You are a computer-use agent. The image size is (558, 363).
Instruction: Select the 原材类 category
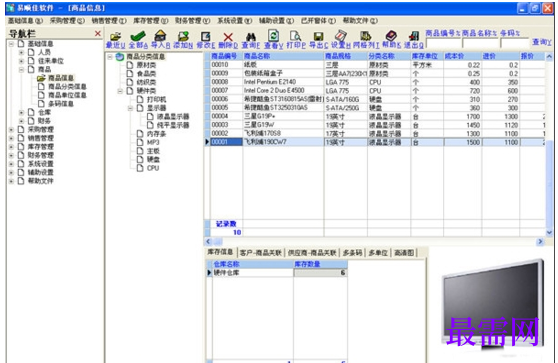[146, 65]
